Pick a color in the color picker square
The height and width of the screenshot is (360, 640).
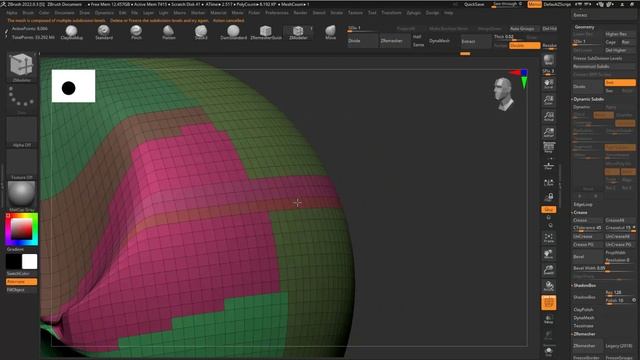click(x=21, y=229)
